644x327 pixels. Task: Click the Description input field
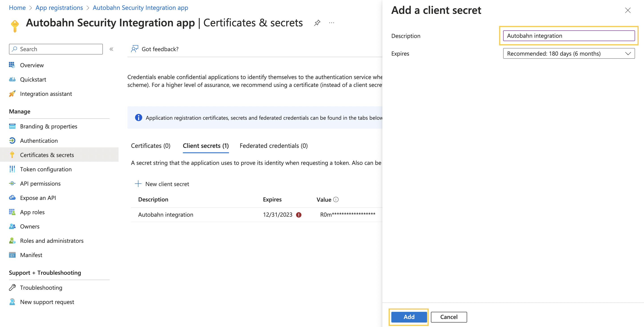pos(569,36)
